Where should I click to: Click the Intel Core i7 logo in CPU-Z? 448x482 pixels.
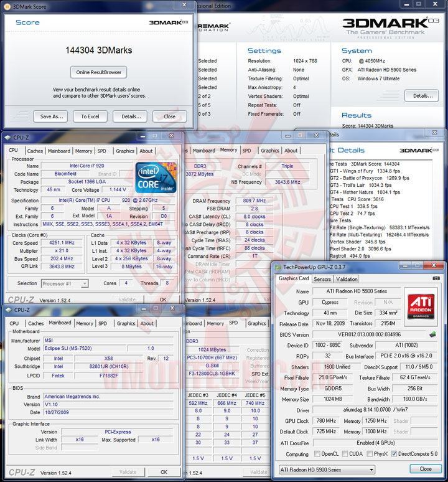(x=156, y=177)
